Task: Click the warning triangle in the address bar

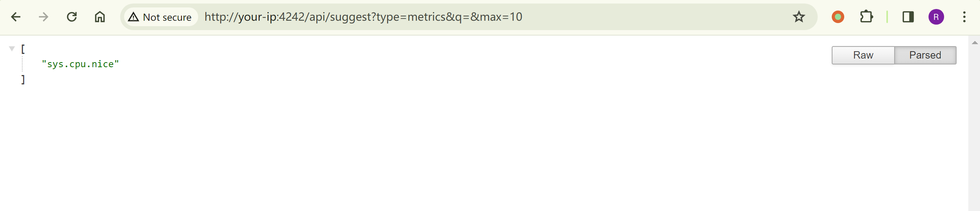Action: pyautogui.click(x=133, y=17)
